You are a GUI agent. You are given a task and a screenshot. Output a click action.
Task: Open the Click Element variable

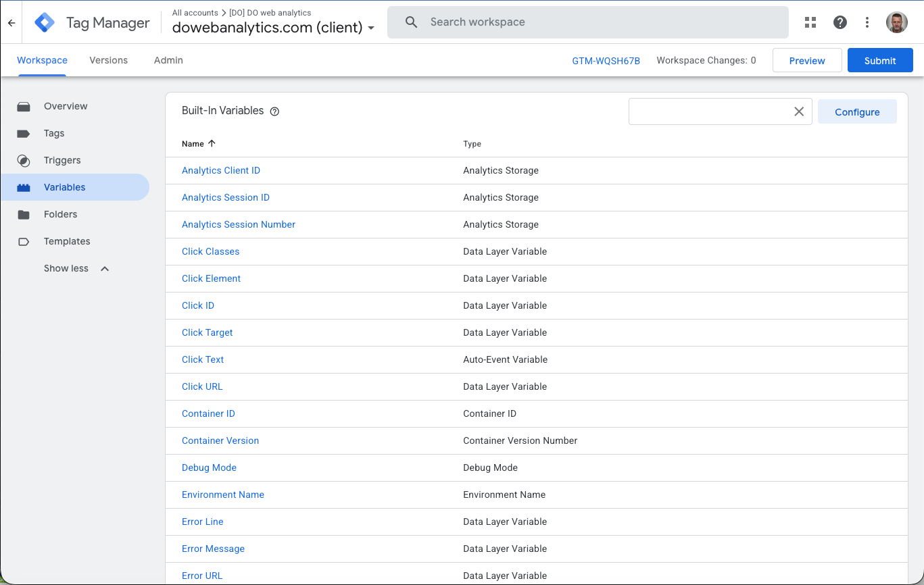coord(211,278)
